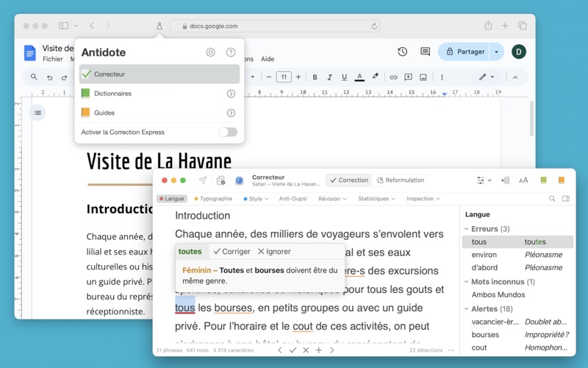Viewport: 588px width, 368px height.
Task: Open the Révision dropdown
Action: tap(333, 199)
